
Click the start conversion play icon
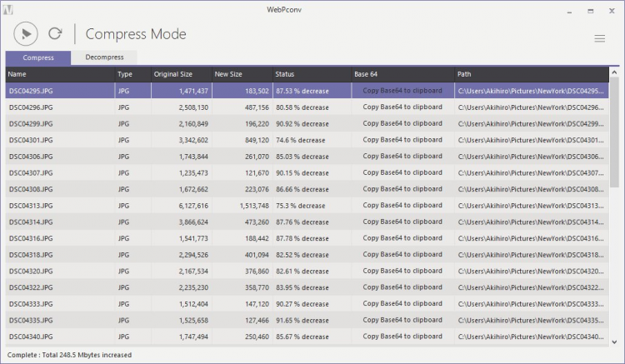[26, 33]
